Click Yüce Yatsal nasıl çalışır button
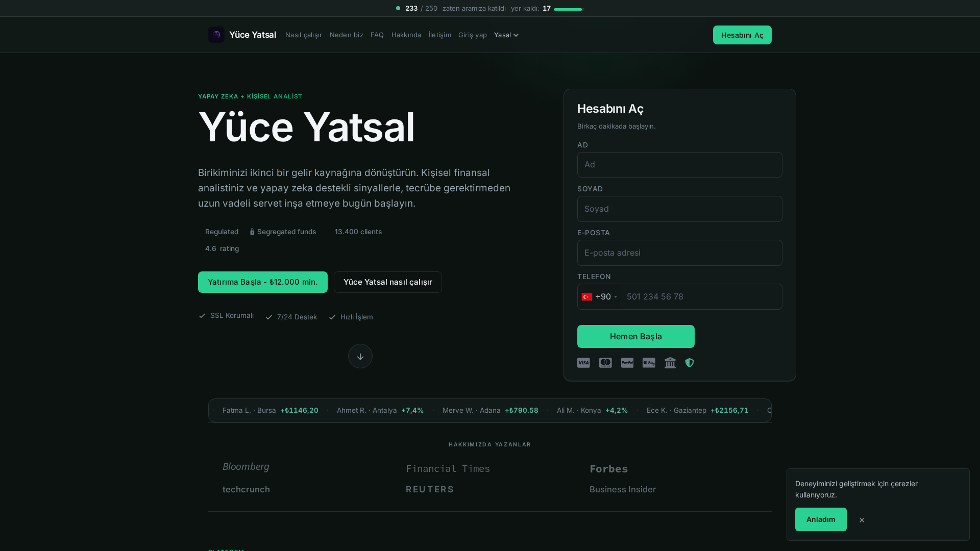 (x=388, y=282)
